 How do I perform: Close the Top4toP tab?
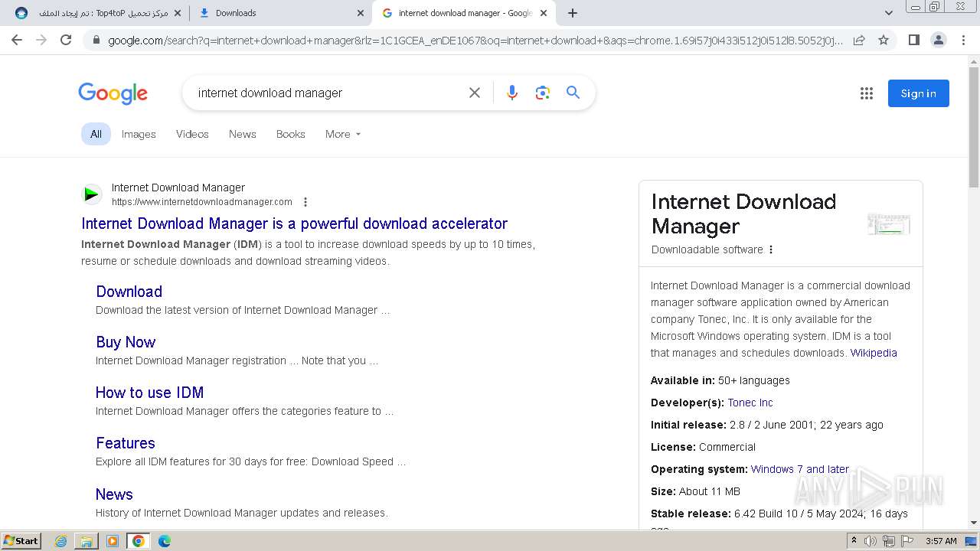click(x=178, y=13)
